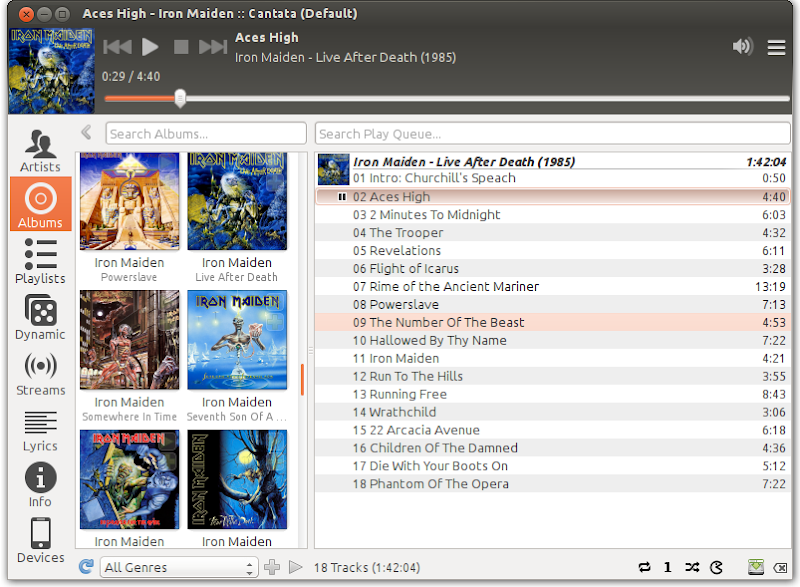Viewport: 800px width, 587px height.
Task: Select track '01 Intro: Churchill's Speach'
Action: coord(553,178)
